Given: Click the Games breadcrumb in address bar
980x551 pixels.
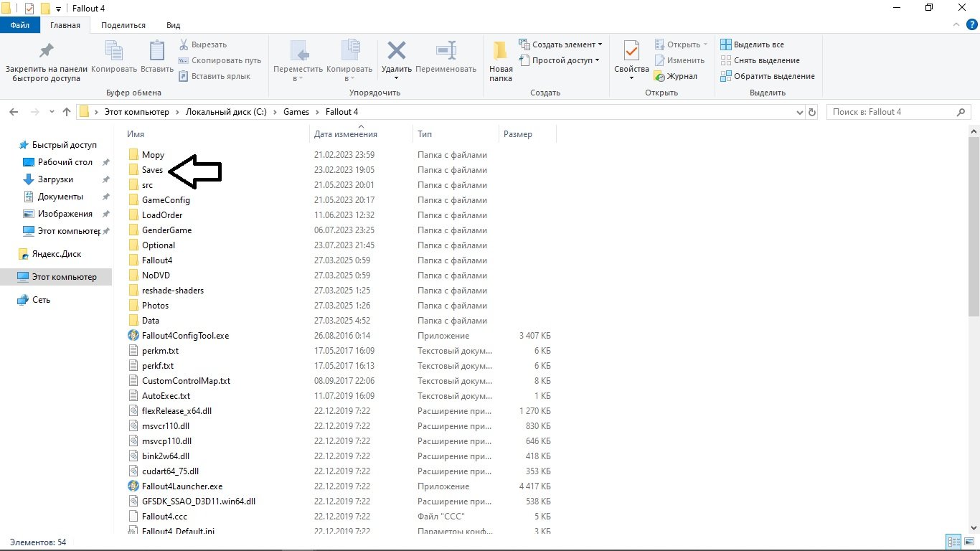Looking at the screenshot, I should click(296, 112).
